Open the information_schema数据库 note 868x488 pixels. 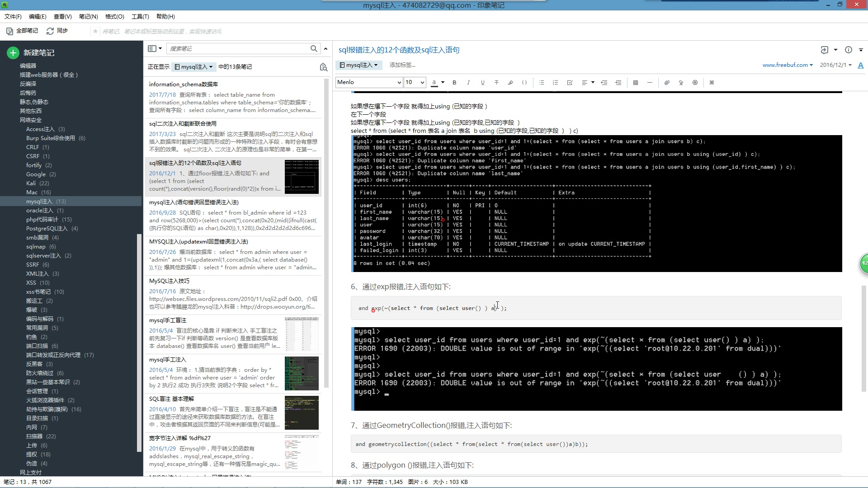233,98
